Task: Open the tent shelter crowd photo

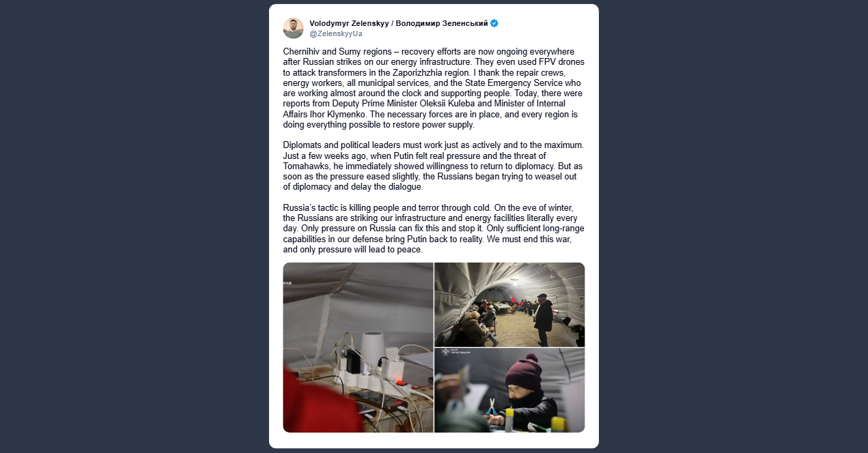Action: coord(509,304)
